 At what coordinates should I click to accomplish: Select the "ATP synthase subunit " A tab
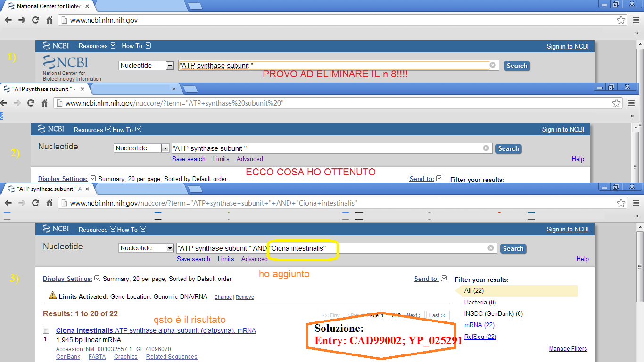point(49,189)
